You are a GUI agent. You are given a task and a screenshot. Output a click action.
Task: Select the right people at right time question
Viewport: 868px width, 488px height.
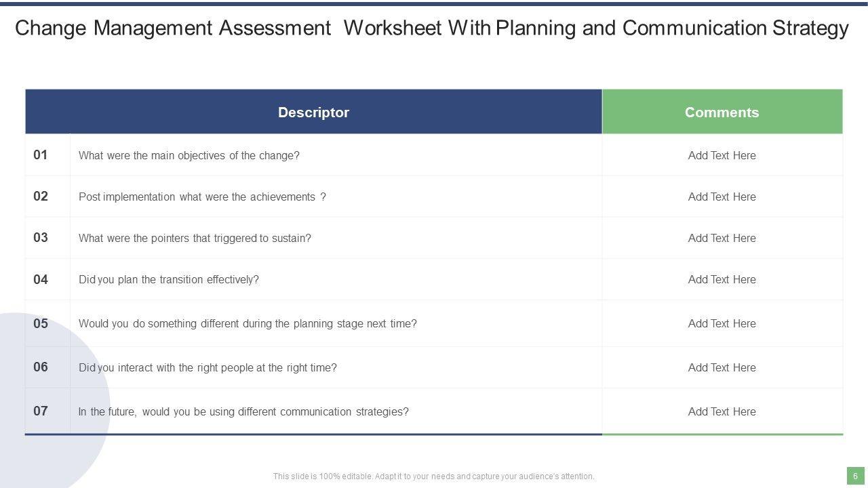click(x=208, y=367)
